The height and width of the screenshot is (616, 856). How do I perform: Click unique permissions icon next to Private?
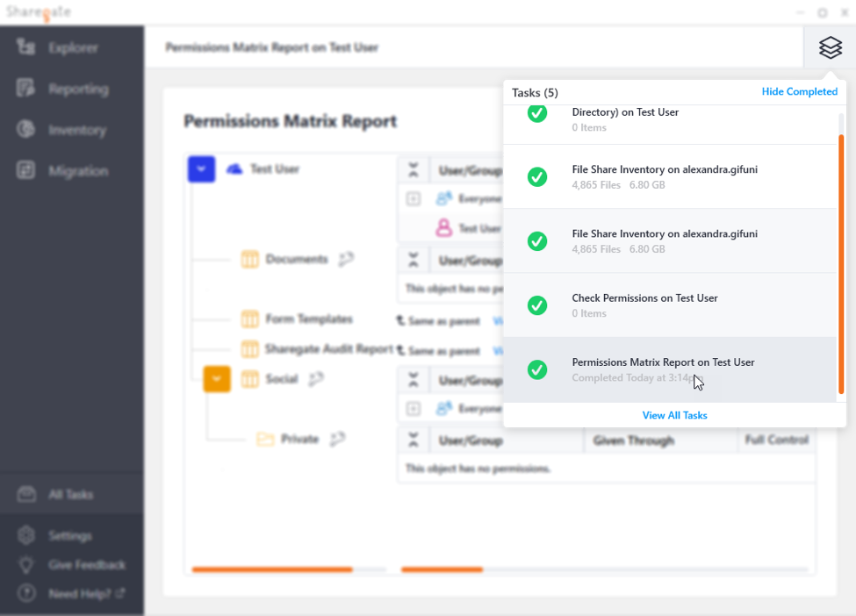tap(338, 439)
